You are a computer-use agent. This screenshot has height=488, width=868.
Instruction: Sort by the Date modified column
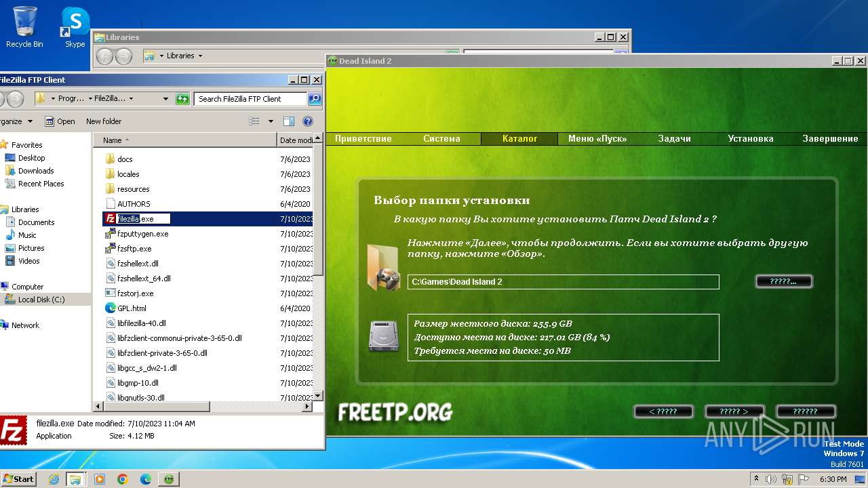(296, 140)
